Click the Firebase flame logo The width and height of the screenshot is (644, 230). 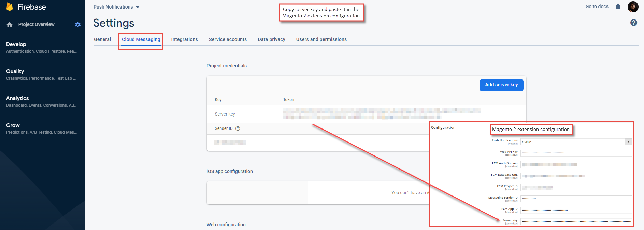coord(10,7)
